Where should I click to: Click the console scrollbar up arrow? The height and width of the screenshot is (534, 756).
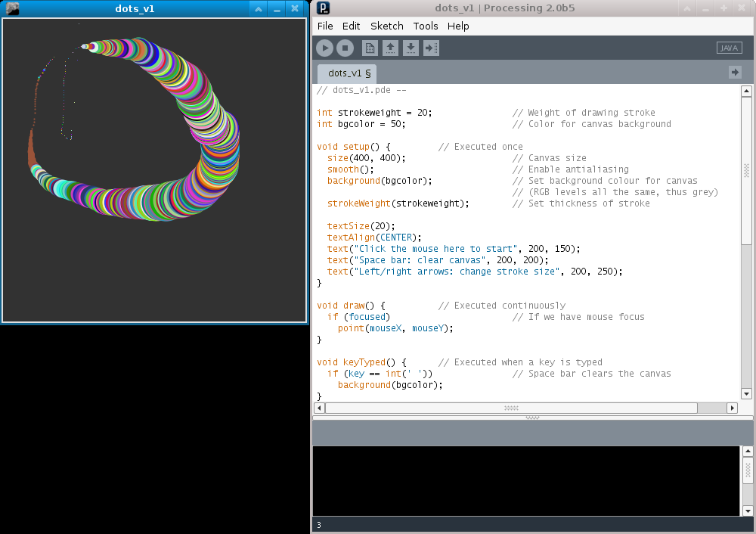click(x=748, y=452)
